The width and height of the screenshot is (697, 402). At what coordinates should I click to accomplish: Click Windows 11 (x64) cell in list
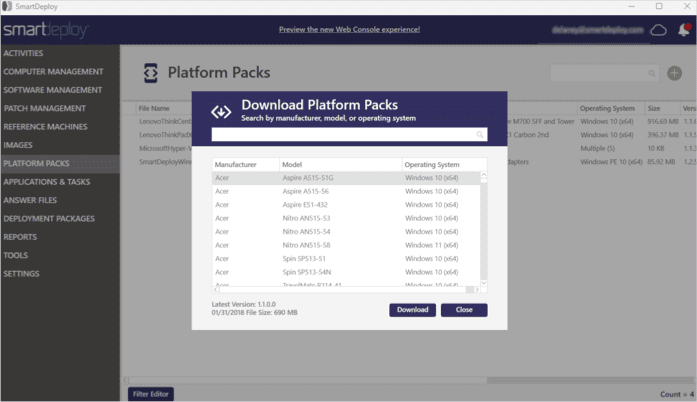431,245
